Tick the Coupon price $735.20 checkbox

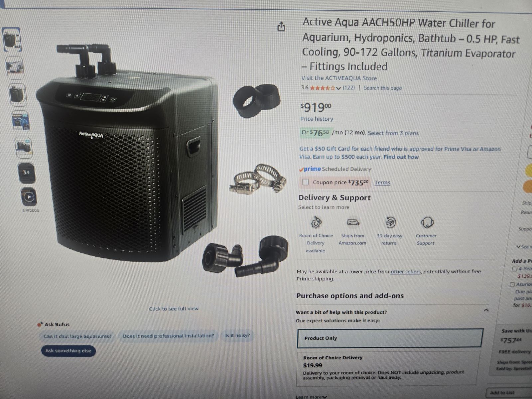[x=305, y=182]
